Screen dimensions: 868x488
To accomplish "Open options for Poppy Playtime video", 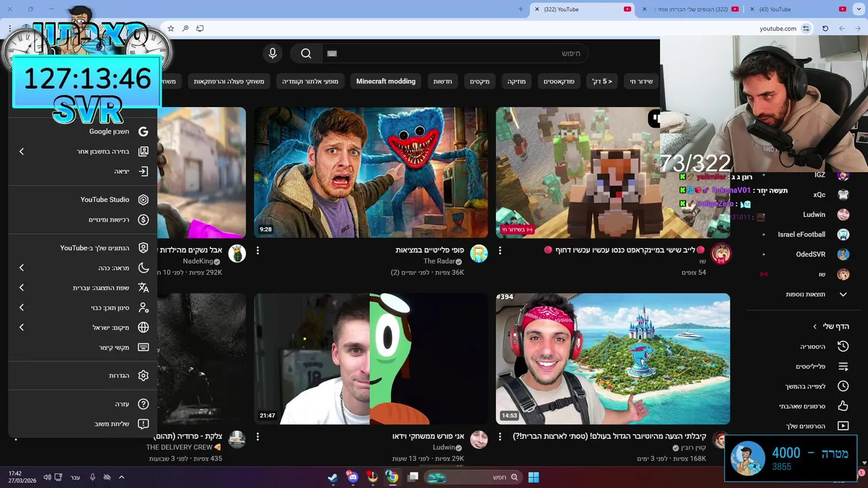I will 258,250.
